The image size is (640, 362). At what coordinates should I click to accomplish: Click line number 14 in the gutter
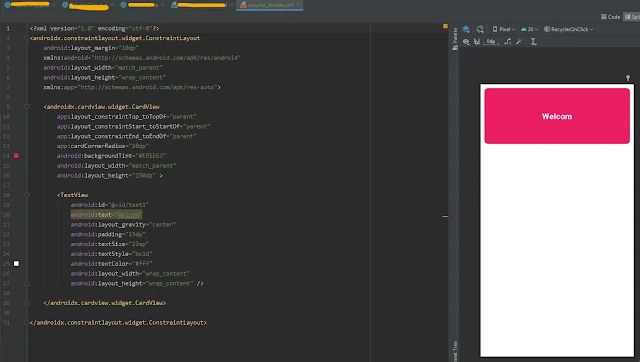coord(6,156)
